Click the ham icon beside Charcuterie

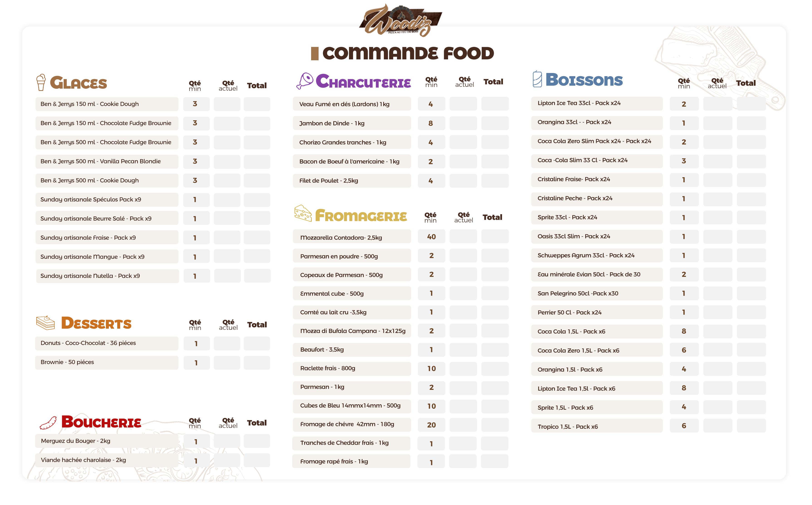tap(305, 81)
